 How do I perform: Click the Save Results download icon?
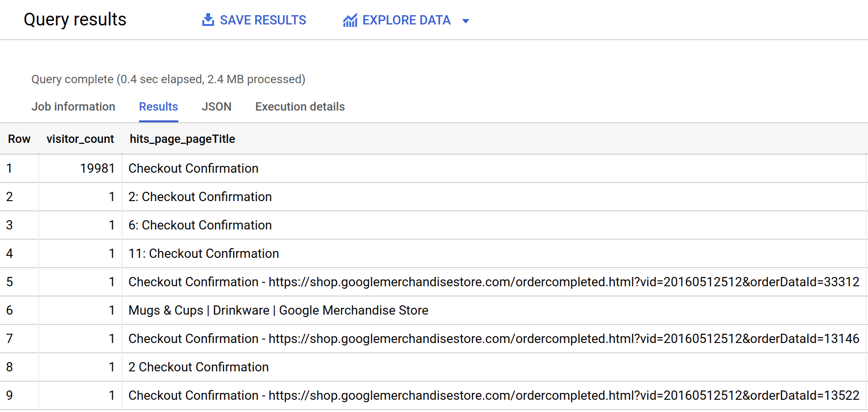pos(208,20)
